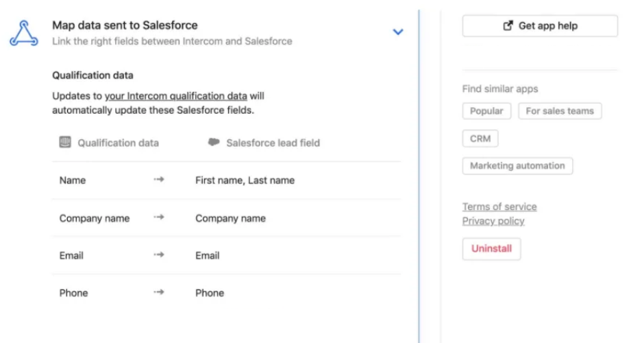Select the Marketing automation tag

pyautogui.click(x=517, y=165)
